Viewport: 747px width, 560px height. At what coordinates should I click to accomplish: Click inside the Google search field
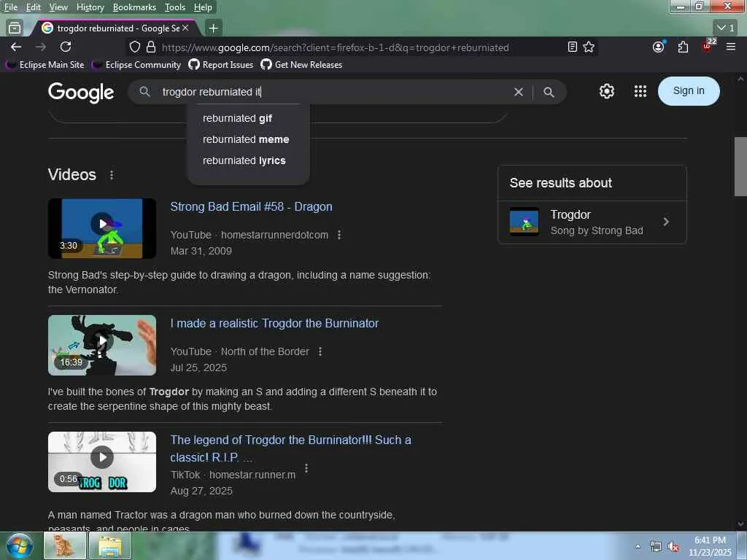click(x=333, y=92)
